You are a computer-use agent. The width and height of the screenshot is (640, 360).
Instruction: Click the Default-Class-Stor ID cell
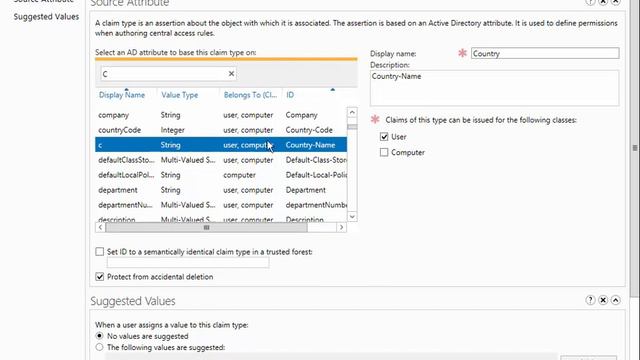tap(316, 160)
